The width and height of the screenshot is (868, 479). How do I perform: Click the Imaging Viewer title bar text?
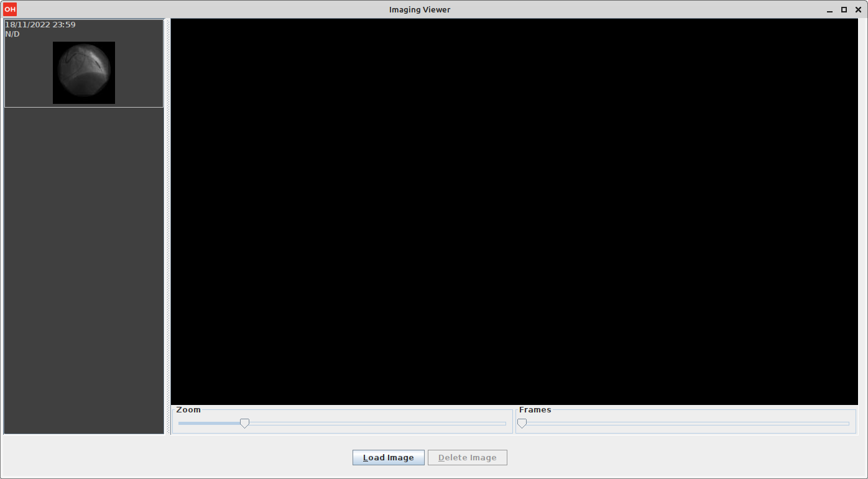pos(420,9)
